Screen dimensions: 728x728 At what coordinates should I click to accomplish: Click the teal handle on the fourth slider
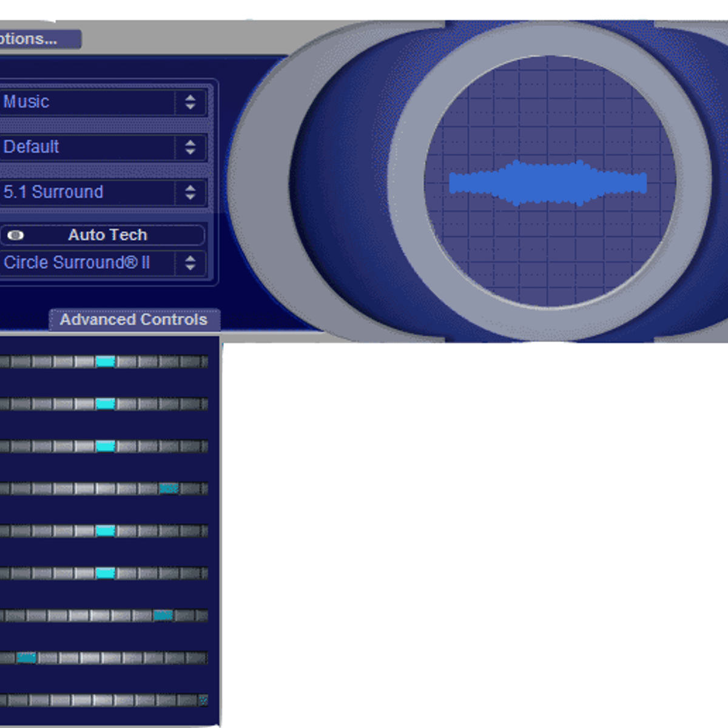[168, 488]
